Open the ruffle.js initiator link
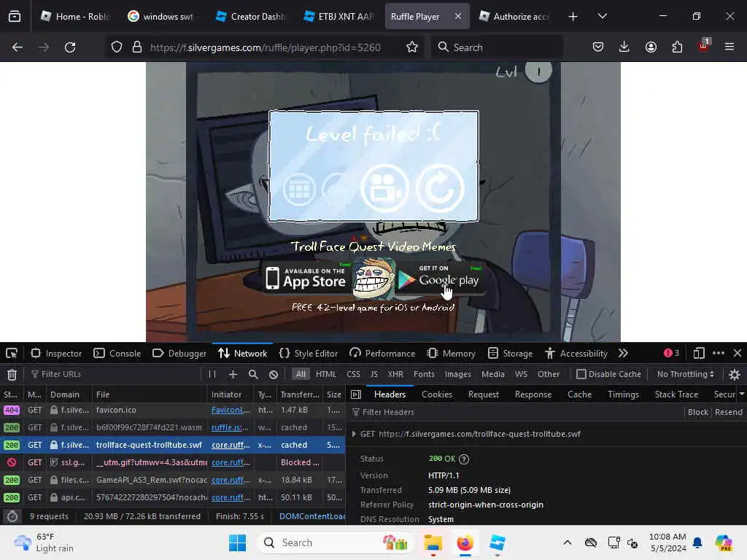This screenshot has height=560, width=747. click(x=230, y=427)
